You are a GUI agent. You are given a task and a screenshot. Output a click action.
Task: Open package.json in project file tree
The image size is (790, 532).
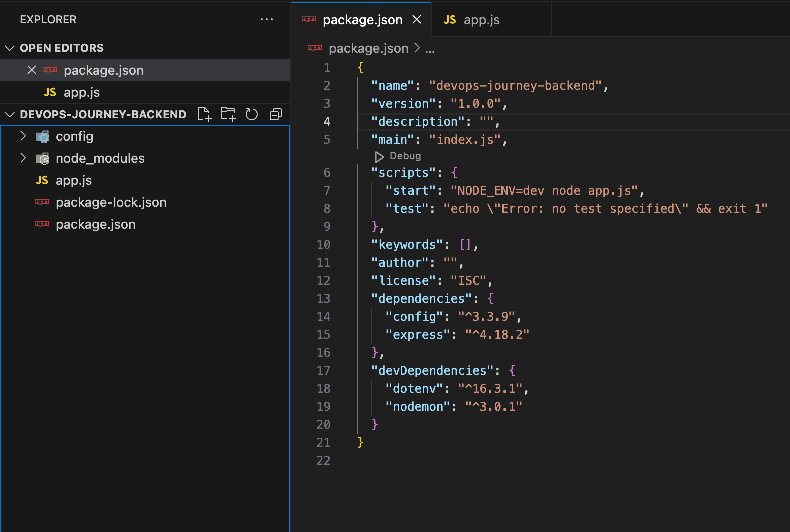pyautogui.click(x=145, y=224)
